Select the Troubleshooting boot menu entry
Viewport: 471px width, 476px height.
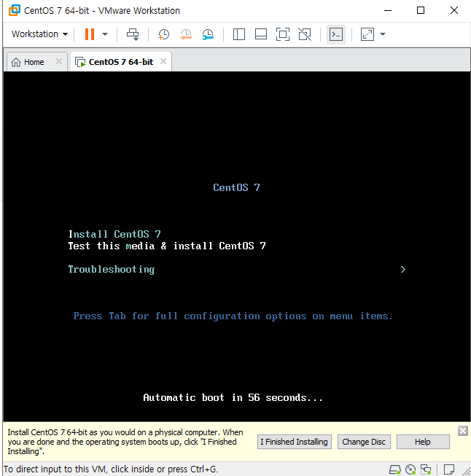point(112,269)
